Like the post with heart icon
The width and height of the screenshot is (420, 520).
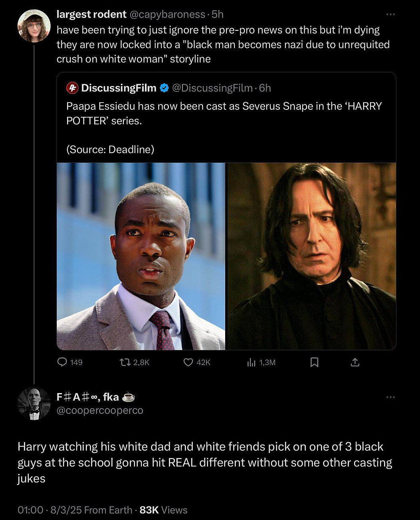tap(188, 362)
